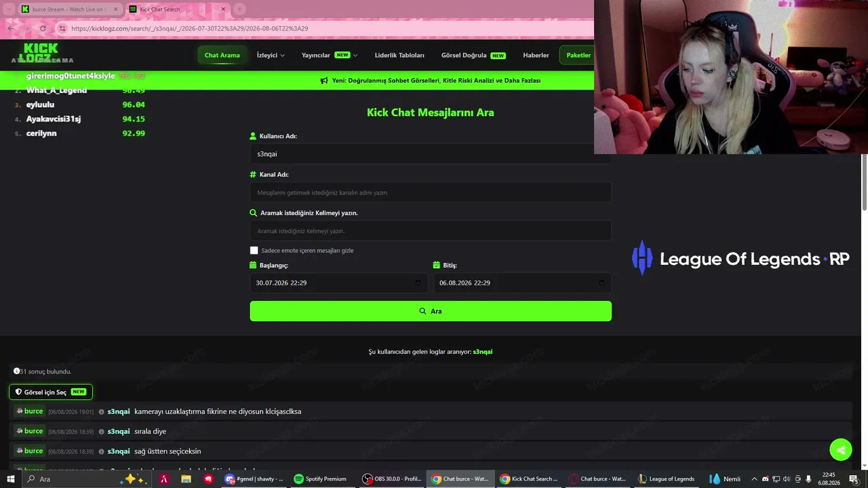Click leaderboard user 'cerilynn'
Screen dimensions: 868x488
coord(41,134)
